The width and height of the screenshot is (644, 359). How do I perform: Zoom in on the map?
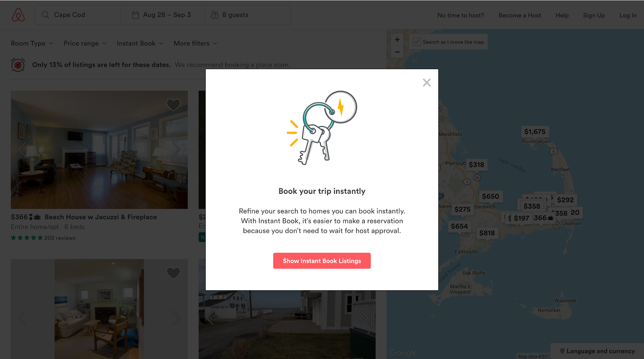[397, 39]
